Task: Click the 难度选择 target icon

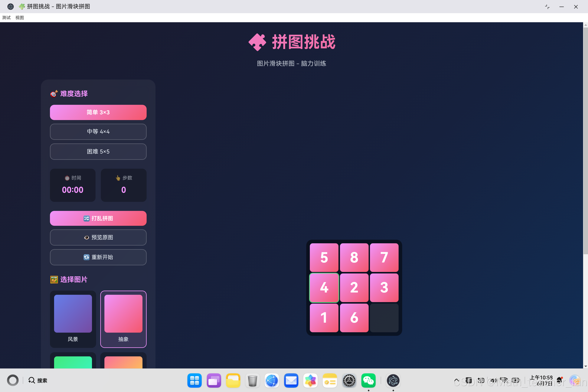Action: 54,93
